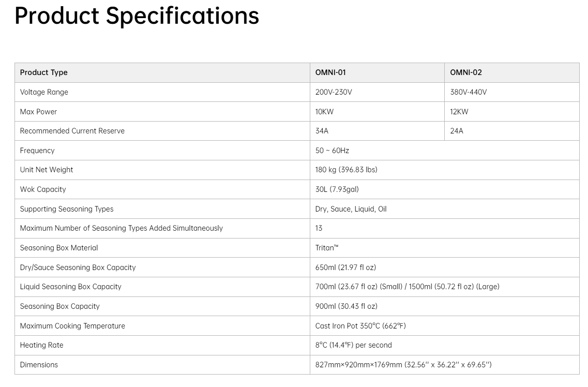Select the Product Type header cell
Viewport: 588px width, 387px height.
(x=162, y=73)
